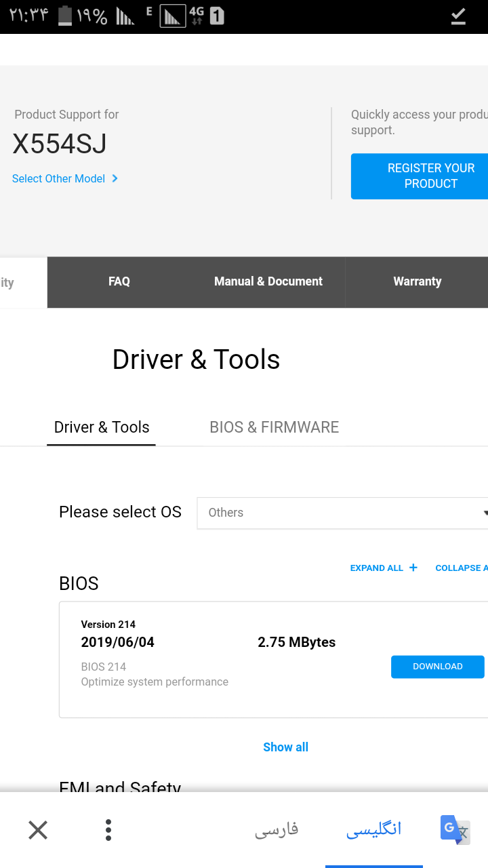Click the Product Support for label

click(66, 115)
